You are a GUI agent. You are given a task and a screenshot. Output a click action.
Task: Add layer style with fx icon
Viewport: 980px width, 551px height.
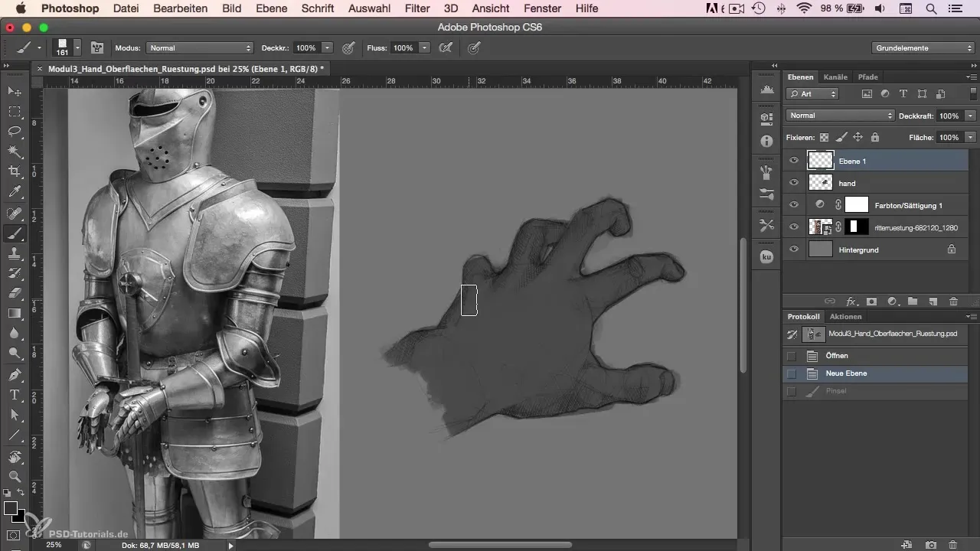click(851, 302)
